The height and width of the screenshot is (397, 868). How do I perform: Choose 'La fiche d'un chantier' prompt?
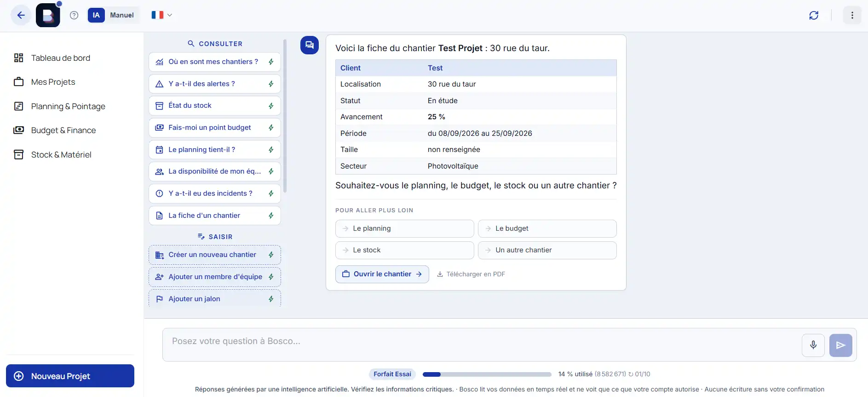coord(215,216)
